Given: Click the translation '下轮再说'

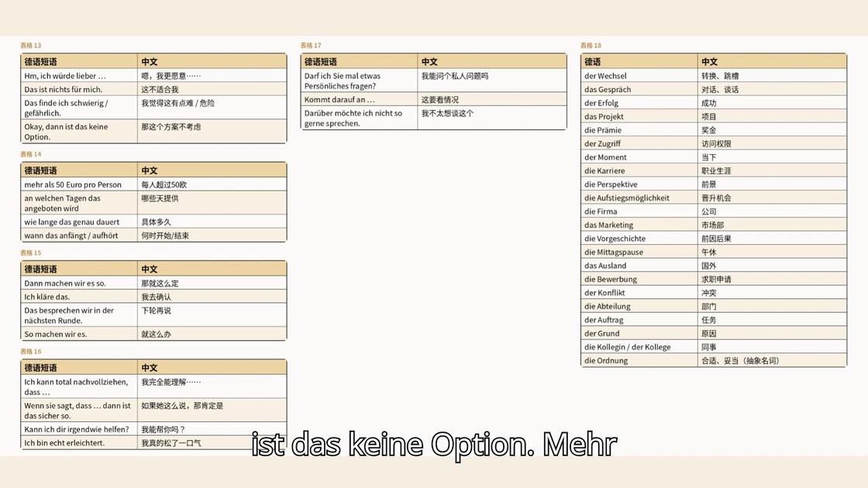Looking at the screenshot, I should click(156, 311).
